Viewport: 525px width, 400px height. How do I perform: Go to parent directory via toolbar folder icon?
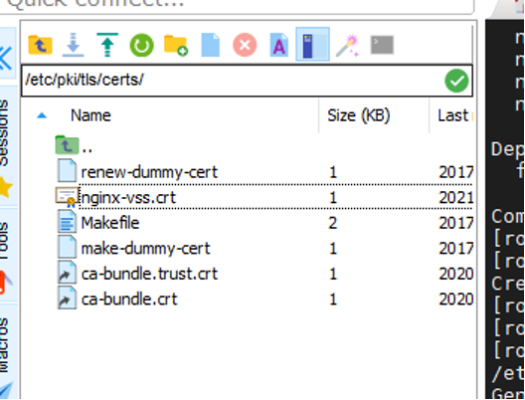pos(40,45)
